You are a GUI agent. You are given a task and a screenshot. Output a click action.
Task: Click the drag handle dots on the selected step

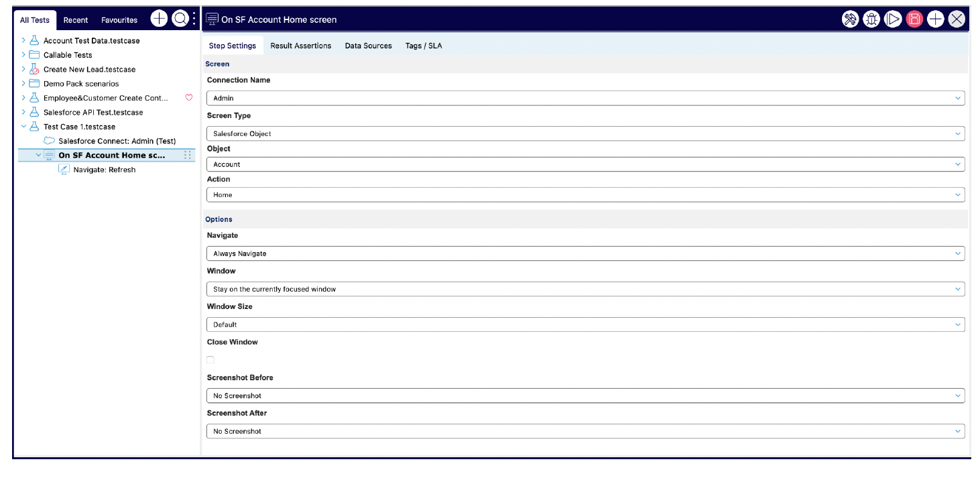click(x=188, y=156)
